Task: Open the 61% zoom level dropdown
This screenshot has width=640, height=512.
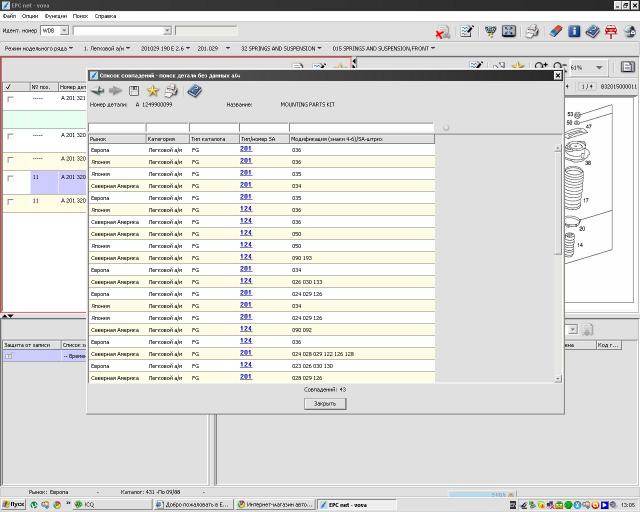Action: (x=599, y=67)
